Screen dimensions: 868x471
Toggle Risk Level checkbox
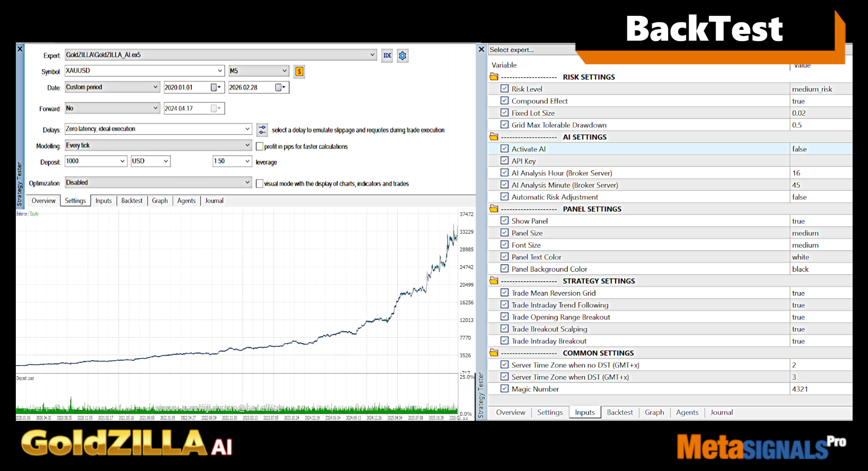point(505,89)
